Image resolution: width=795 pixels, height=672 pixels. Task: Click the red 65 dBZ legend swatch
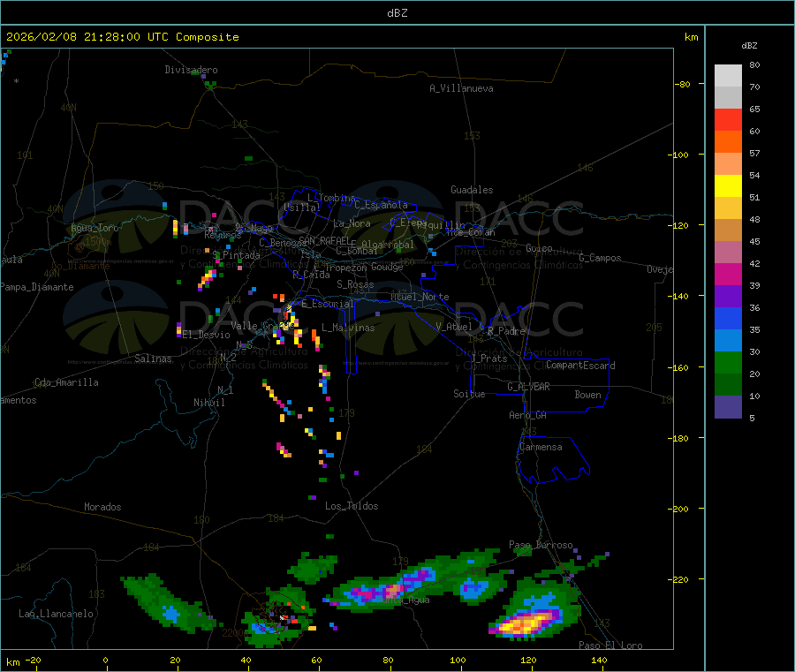coord(728,119)
